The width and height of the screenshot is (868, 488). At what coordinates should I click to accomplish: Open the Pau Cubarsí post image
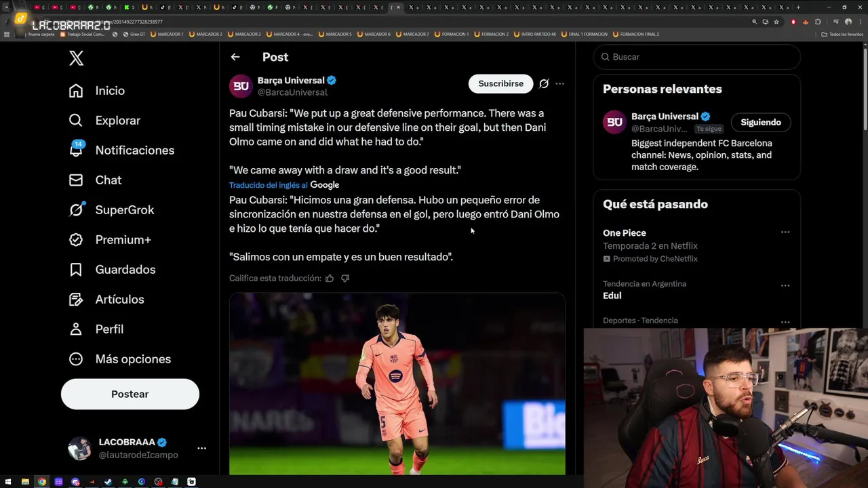tap(397, 384)
